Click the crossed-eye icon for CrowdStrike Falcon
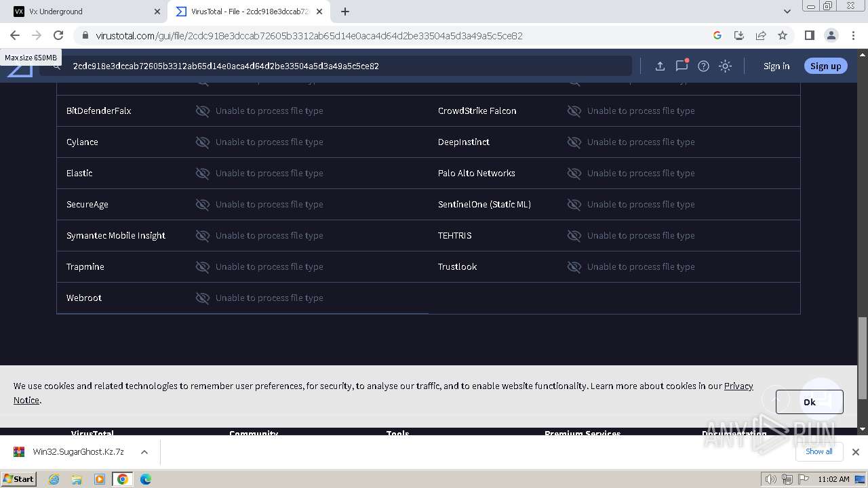This screenshot has height=488, width=868. click(x=574, y=110)
